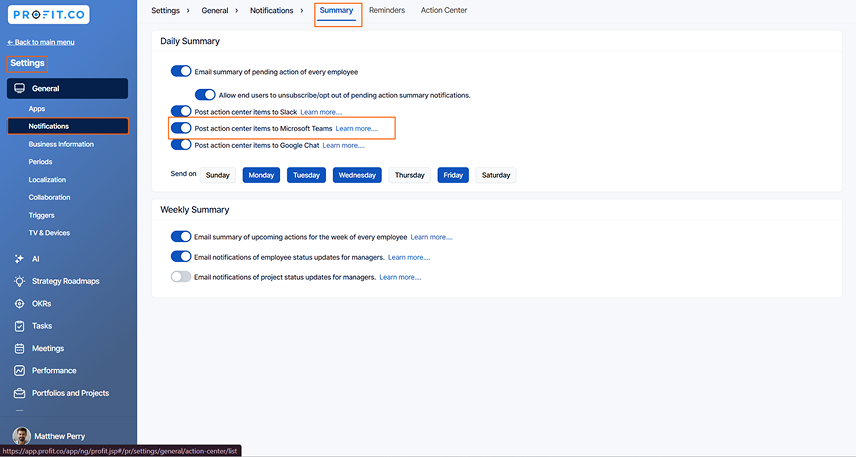Toggle post items to Microsoft Teams
The image size is (856, 457).
coord(181,128)
